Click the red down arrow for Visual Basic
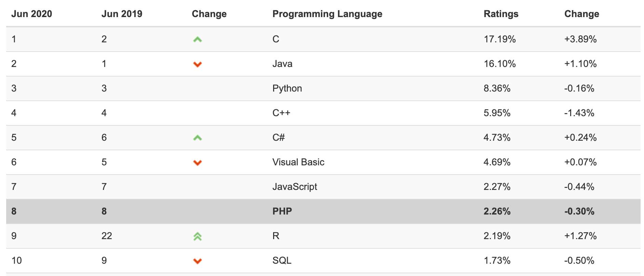The image size is (644, 276). [197, 163]
